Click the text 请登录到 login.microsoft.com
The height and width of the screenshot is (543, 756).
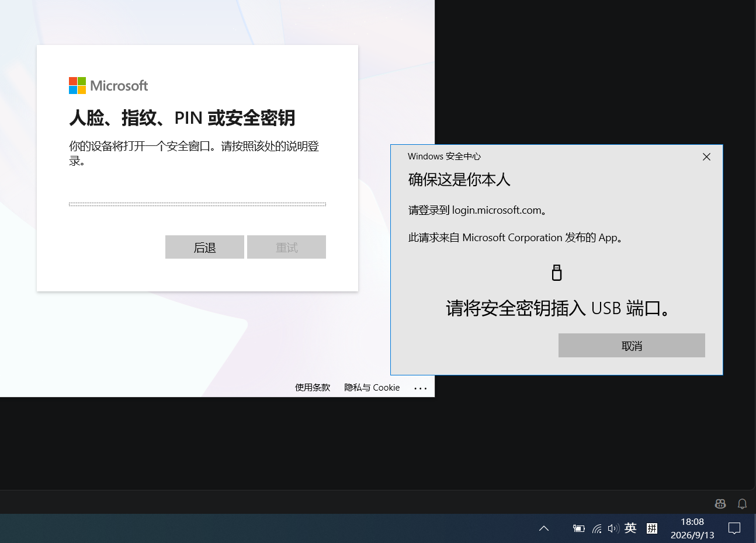click(478, 210)
